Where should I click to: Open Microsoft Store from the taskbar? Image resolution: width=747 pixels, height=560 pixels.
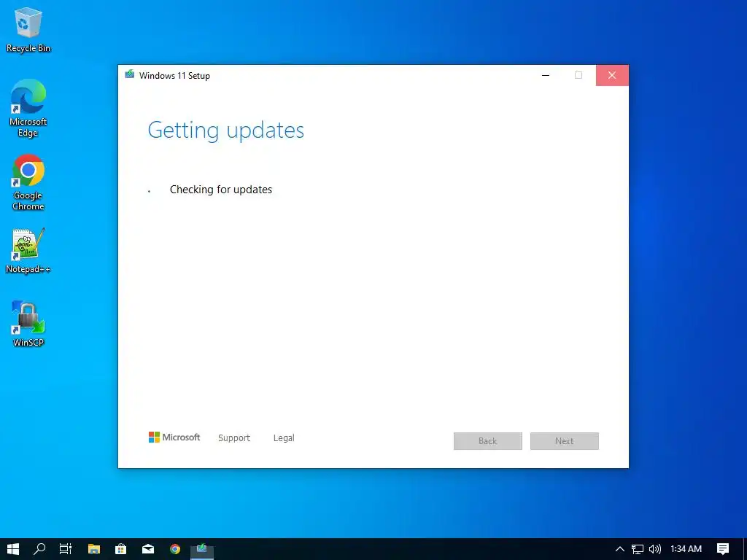(x=121, y=549)
